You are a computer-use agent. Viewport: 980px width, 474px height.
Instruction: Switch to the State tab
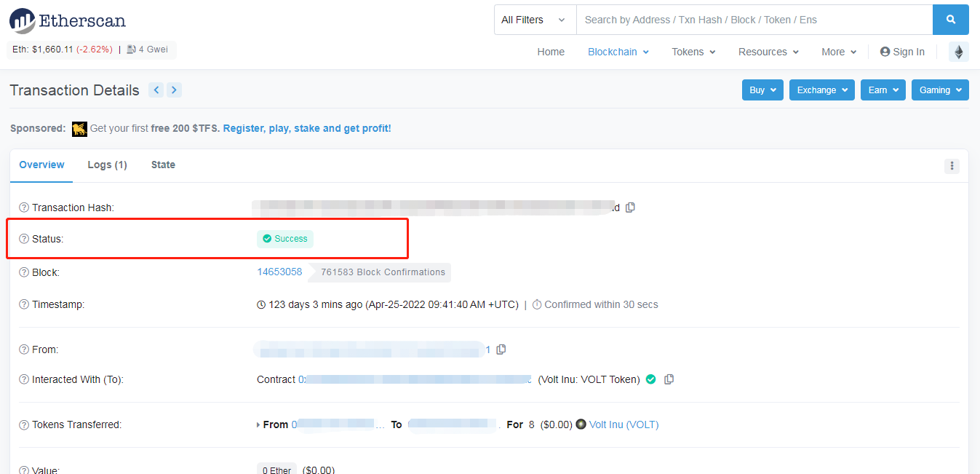(163, 165)
